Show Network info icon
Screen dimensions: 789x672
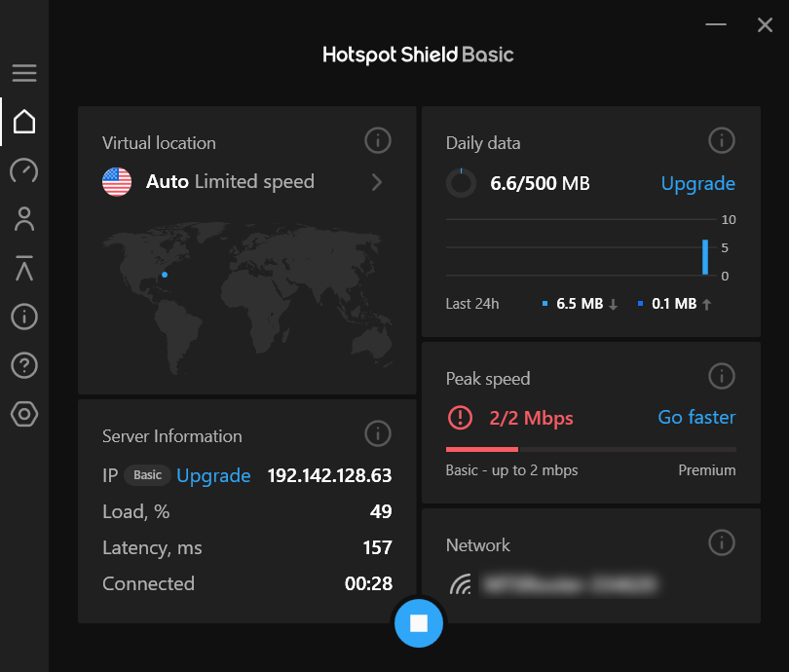722,542
